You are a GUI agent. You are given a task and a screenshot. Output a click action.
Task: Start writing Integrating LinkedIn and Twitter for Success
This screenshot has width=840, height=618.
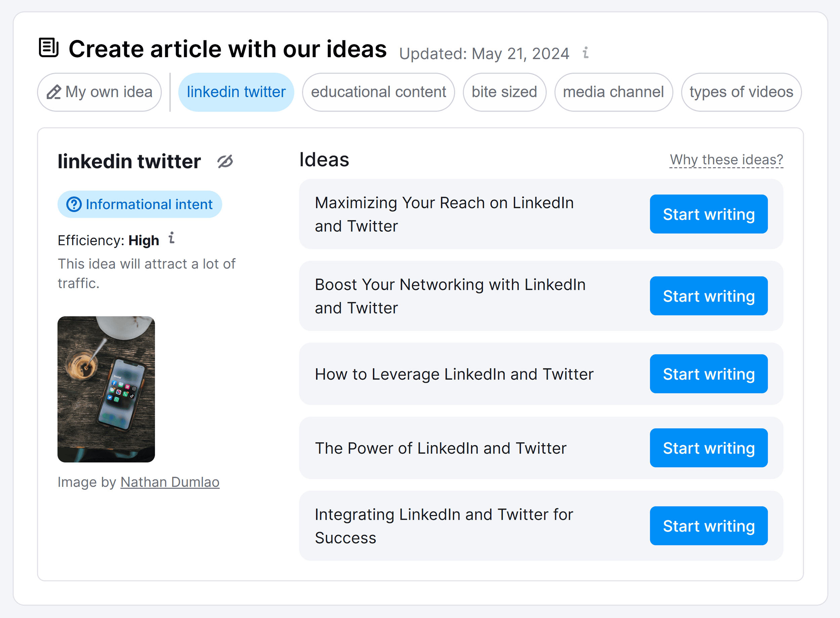pyautogui.click(x=709, y=526)
